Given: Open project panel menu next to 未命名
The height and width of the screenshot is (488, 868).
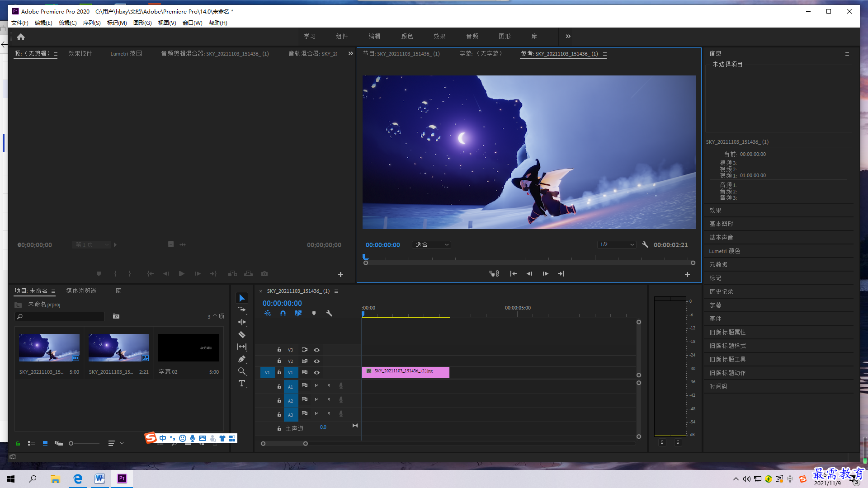Looking at the screenshot, I should (x=53, y=291).
